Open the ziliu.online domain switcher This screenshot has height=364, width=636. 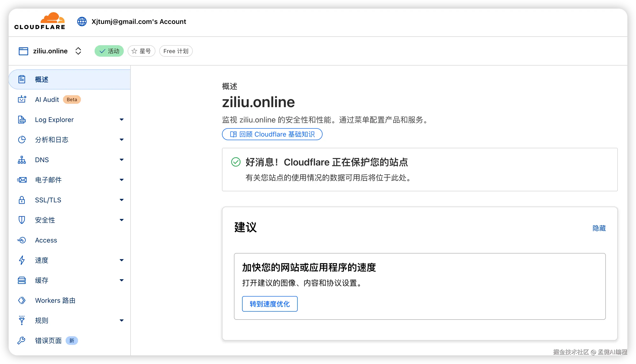(78, 51)
